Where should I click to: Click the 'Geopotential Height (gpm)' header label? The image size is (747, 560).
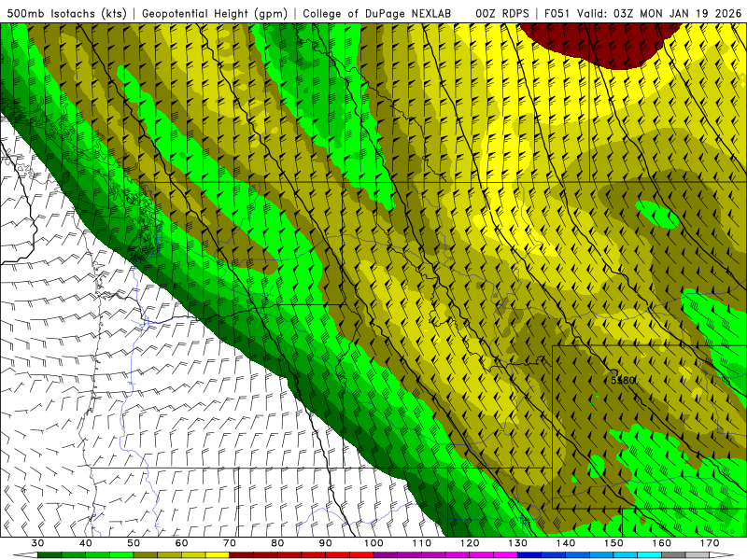[215, 13]
